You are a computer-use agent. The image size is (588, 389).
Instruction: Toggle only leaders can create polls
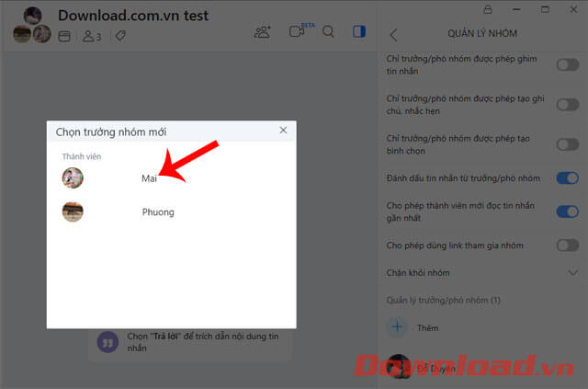point(568,144)
